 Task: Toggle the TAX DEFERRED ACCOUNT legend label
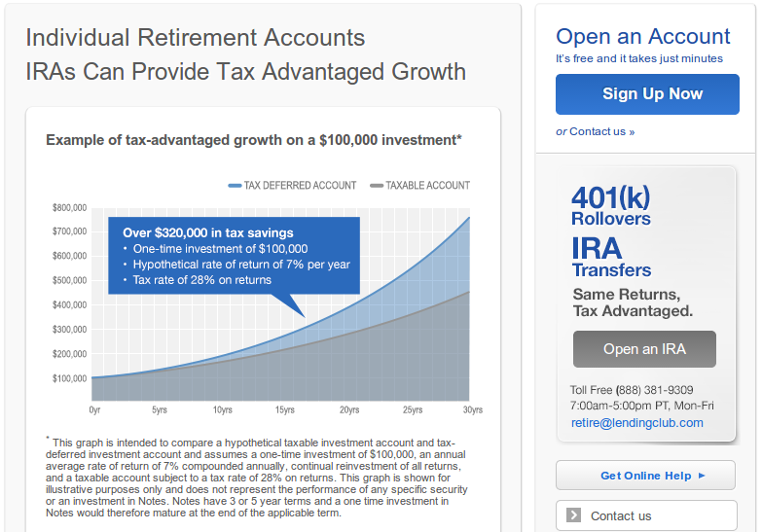click(300, 186)
